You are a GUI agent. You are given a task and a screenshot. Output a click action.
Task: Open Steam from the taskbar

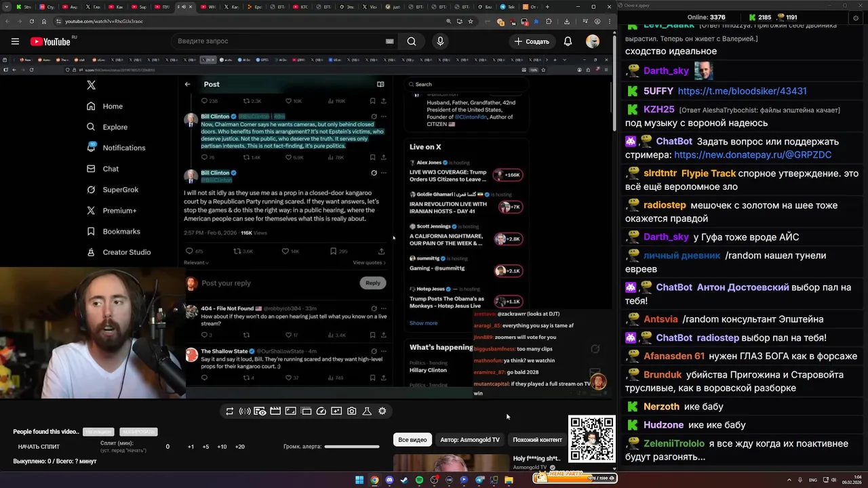[404, 480]
